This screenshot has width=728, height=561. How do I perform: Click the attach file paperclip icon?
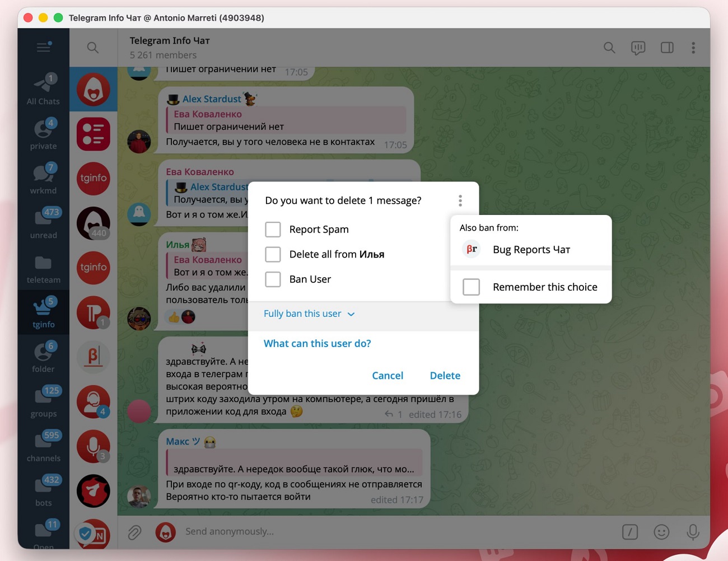pos(134,532)
